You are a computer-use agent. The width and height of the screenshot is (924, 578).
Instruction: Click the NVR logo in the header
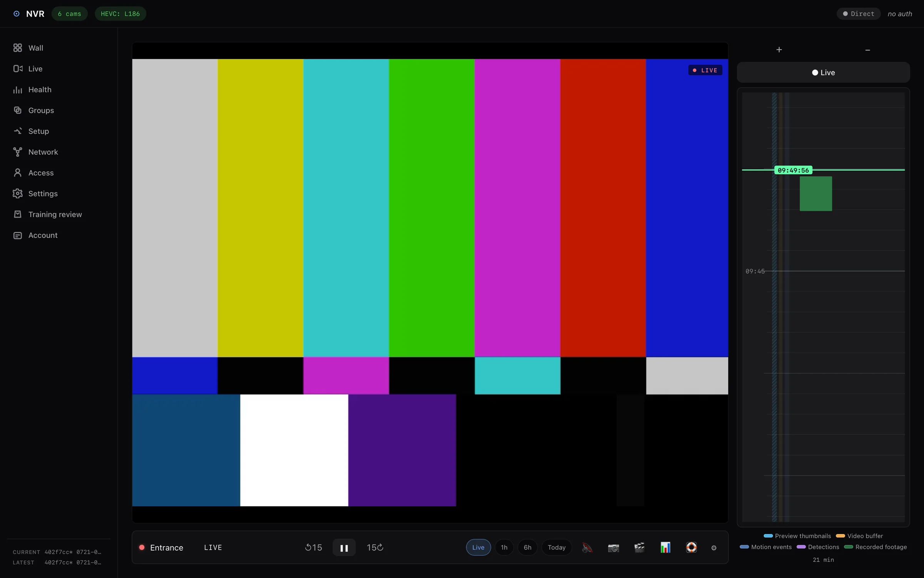(x=29, y=14)
